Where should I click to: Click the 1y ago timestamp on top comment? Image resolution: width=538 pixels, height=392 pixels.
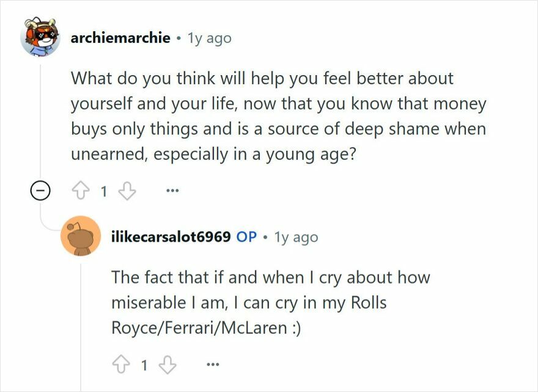tap(209, 37)
